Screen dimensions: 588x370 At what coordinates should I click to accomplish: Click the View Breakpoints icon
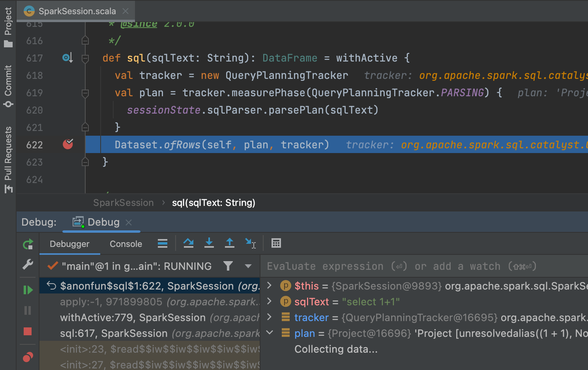(28, 357)
